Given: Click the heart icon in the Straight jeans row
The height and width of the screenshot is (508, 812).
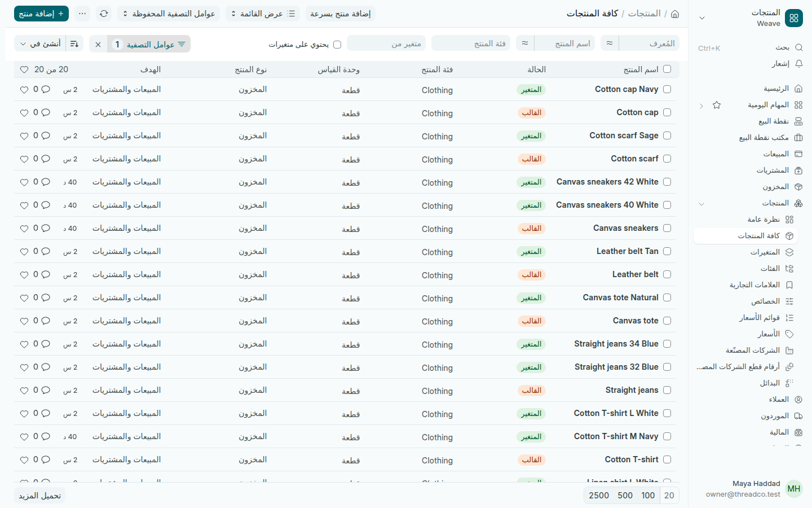Looking at the screenshot, I should pyautogui.click(x=24, y=391).
